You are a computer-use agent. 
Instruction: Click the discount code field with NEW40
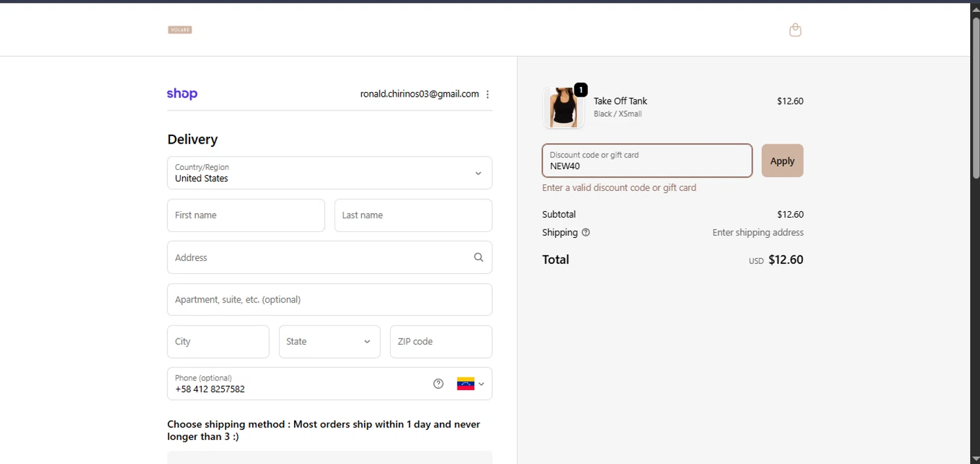(x=647, y=161)
